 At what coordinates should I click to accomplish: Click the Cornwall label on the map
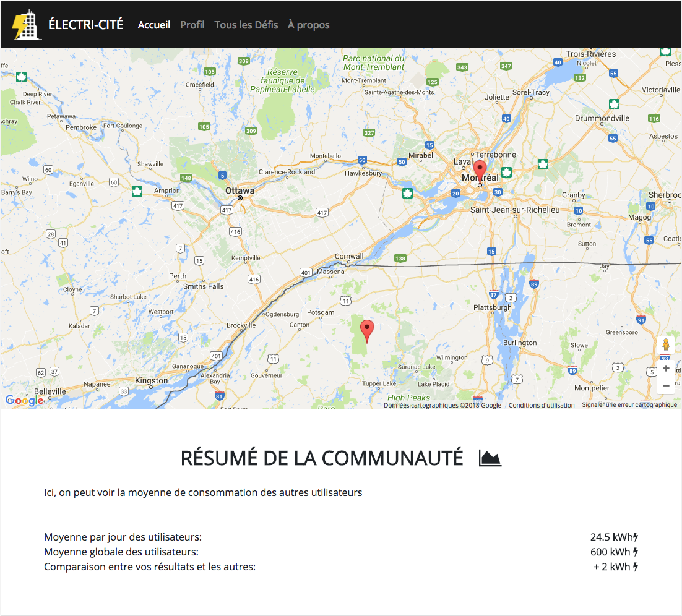pyautogui.click(x=349, y=256)
